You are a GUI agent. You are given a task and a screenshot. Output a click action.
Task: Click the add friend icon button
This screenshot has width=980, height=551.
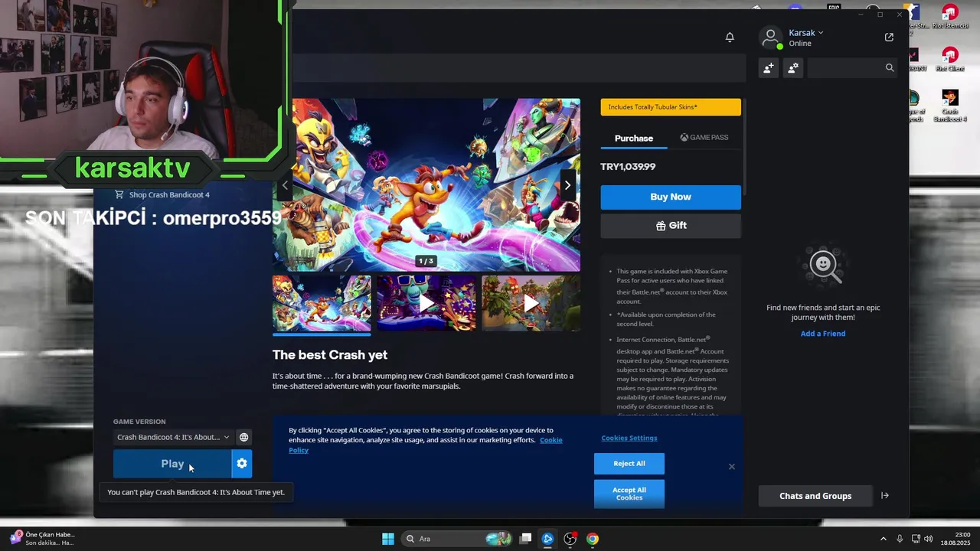768,67
